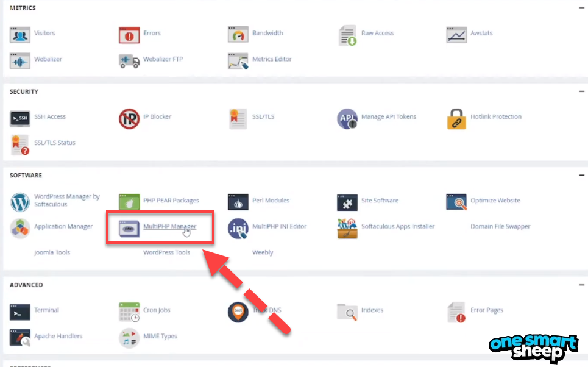Click the PHP PEAR Packages icon

[x=129, y=202]
